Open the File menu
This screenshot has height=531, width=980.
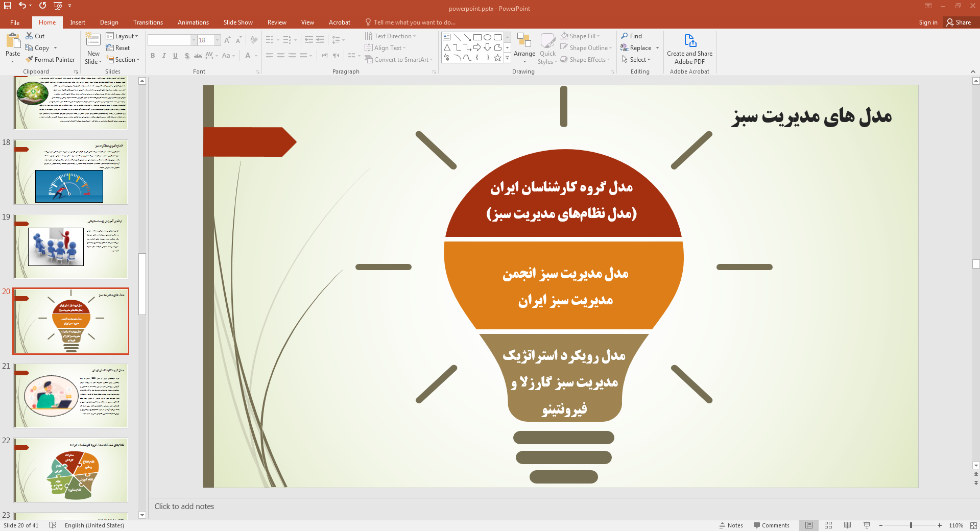click(15, 22)
